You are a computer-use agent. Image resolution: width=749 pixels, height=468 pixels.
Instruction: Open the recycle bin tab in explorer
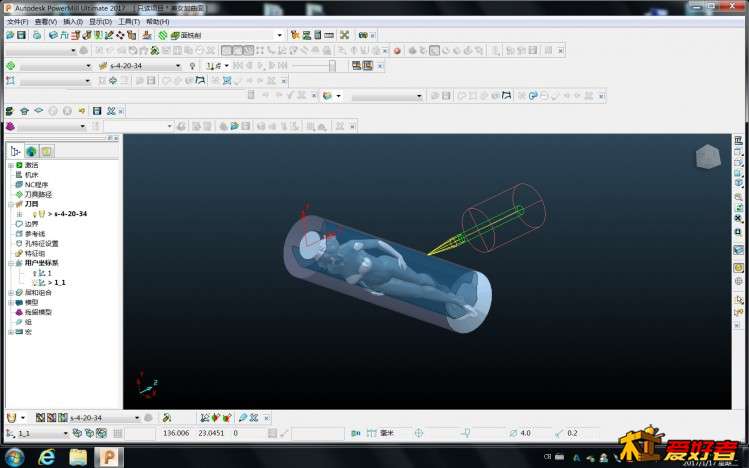pos(46,151)
